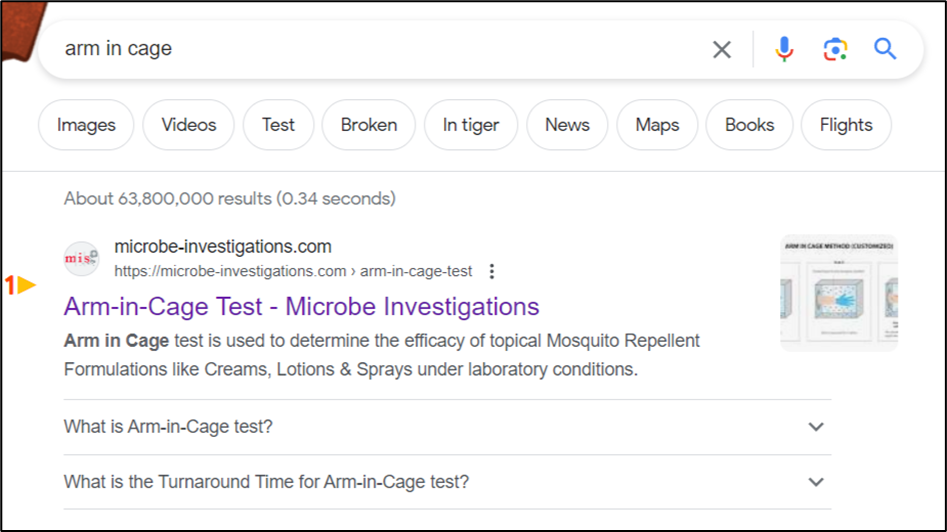
Task: Expand 'What is Arm-in-Cage test?' chevron
Action: 816,427
